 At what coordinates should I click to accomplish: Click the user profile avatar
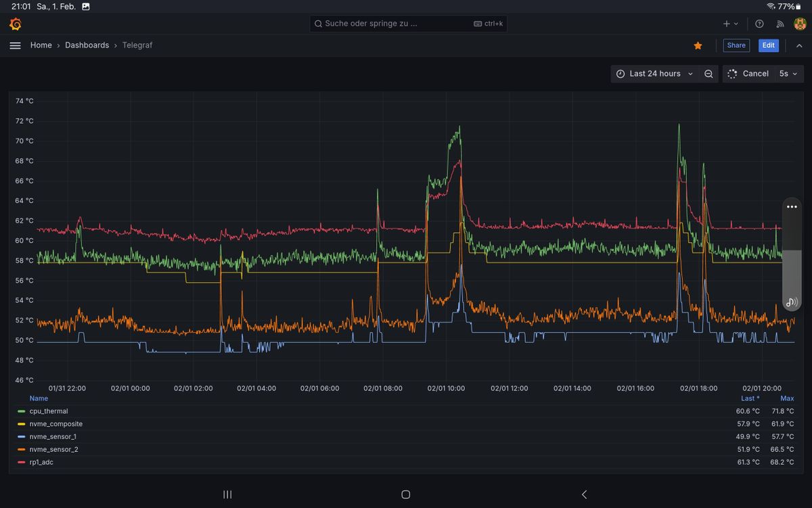click(800, 24)
